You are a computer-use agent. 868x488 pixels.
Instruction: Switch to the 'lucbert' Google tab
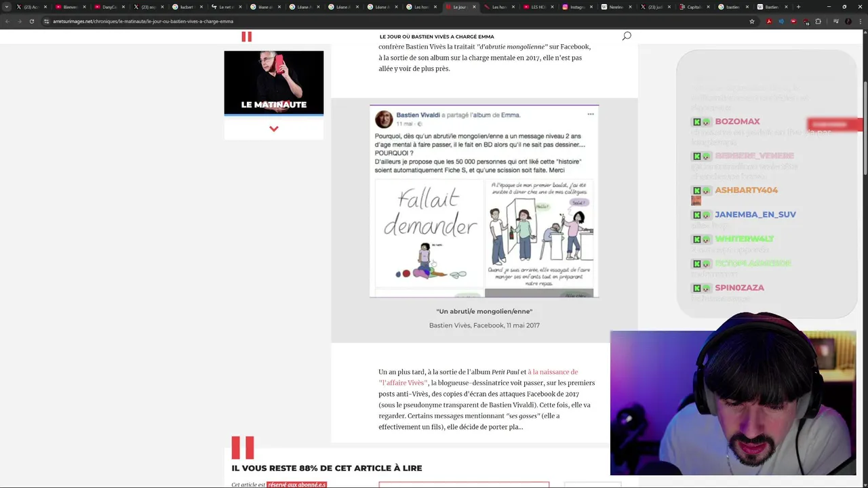(186, 7)
